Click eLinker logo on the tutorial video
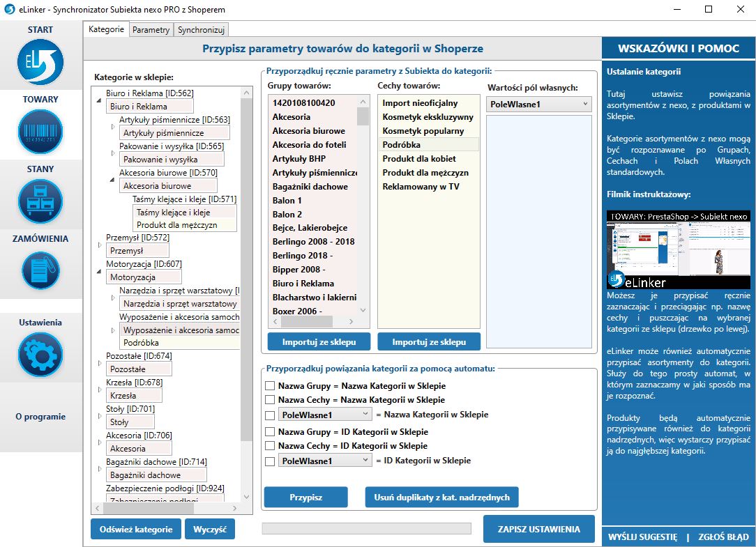This screenshot has height=547, width=756. click(x=617, y=279)
